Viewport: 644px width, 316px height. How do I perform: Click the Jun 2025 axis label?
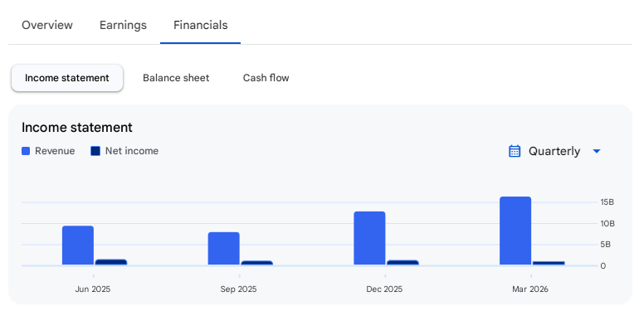coord(93,289)
